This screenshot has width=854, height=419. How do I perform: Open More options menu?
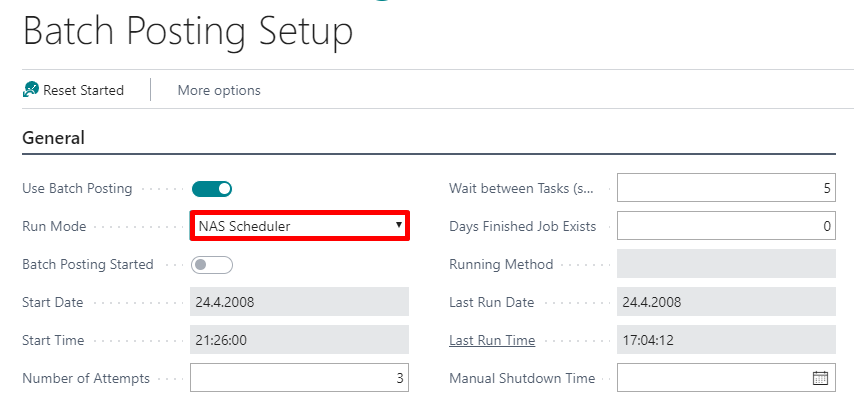click(x=219, y=90)
